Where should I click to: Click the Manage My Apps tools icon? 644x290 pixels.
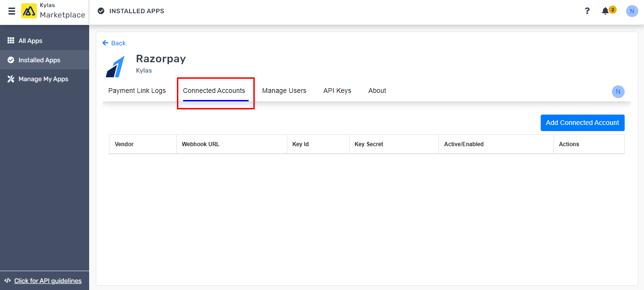(11, 79)
